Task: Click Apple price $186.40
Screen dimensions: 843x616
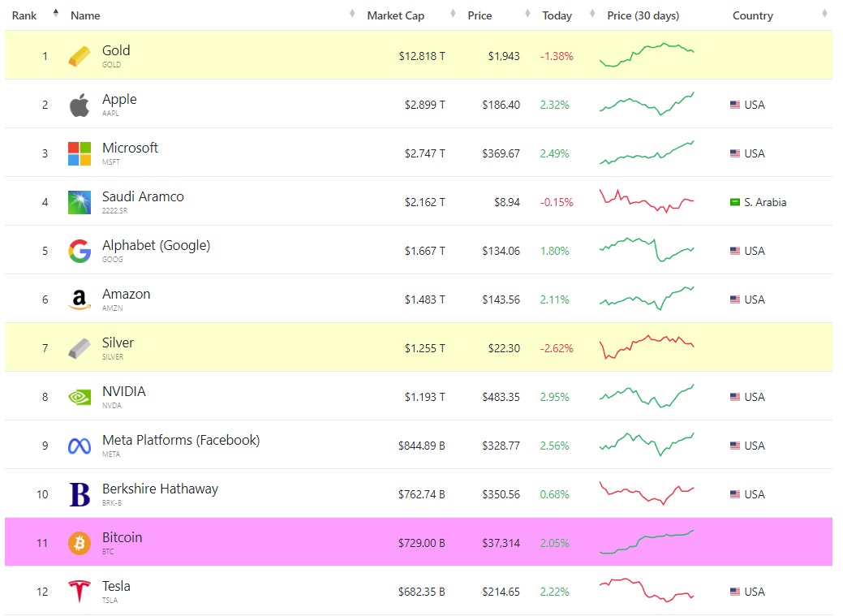Action: tap(501, 106)
